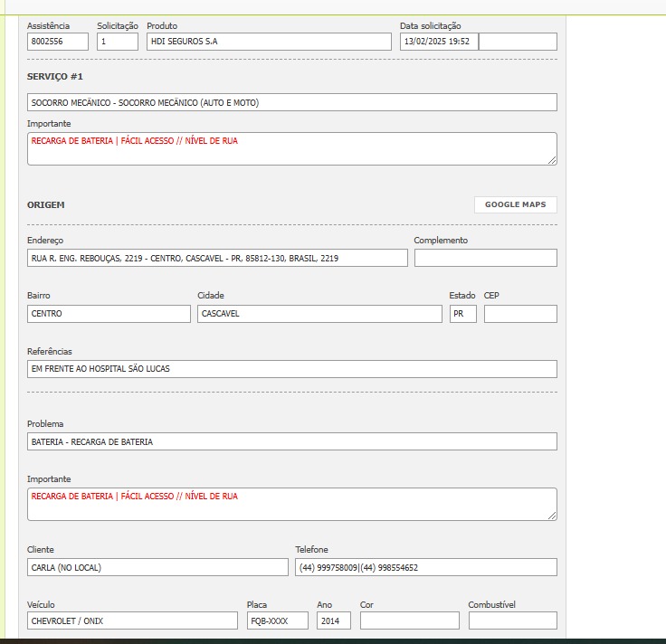This screenshot has width=666, height=644.
Task: Select the SOCORRO MECÂNICO service field
Action: click(291, 102)
